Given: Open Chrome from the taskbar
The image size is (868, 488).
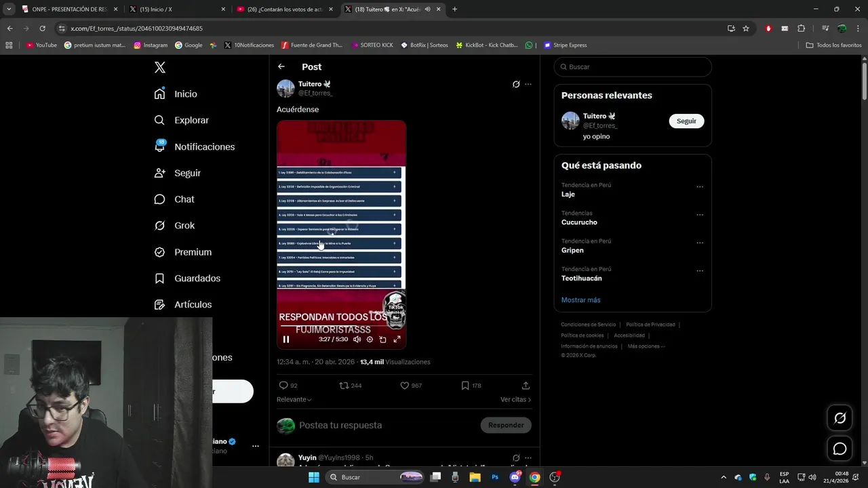Looking at the screenshot, I should point(534,477).
